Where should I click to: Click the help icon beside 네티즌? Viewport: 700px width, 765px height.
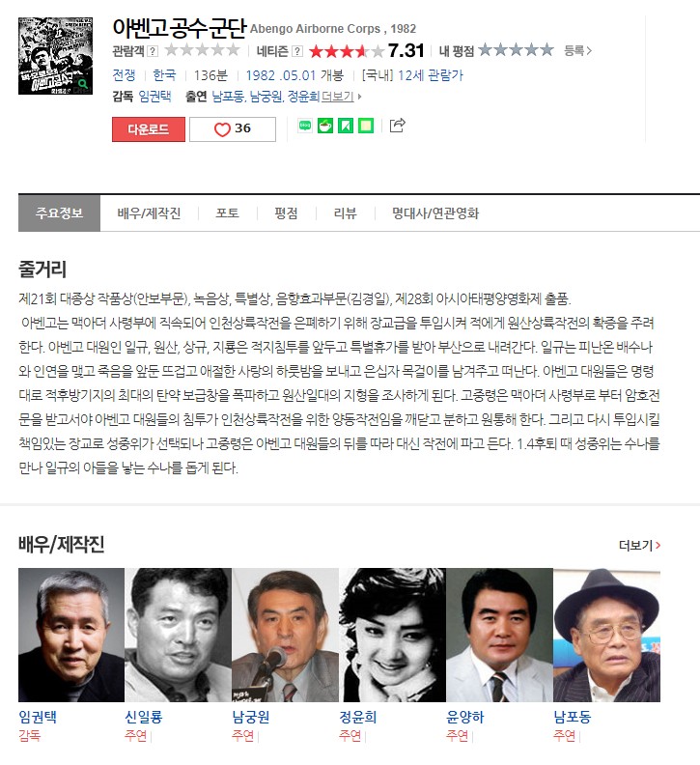click(297, 51)
